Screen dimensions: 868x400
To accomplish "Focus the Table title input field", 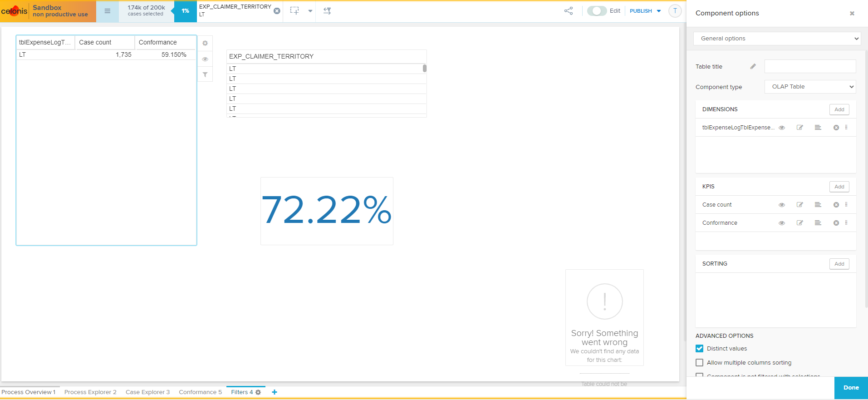I will pos(810,66).
